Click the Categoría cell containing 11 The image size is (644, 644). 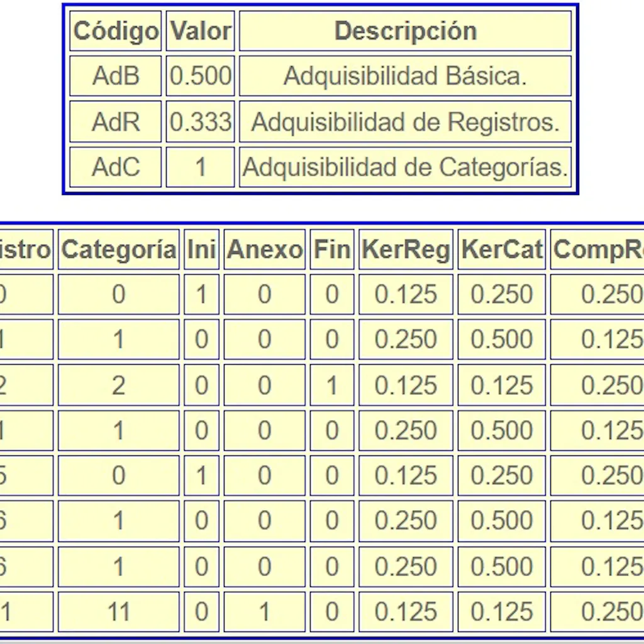pyautogui.click(x=119, y=612)
